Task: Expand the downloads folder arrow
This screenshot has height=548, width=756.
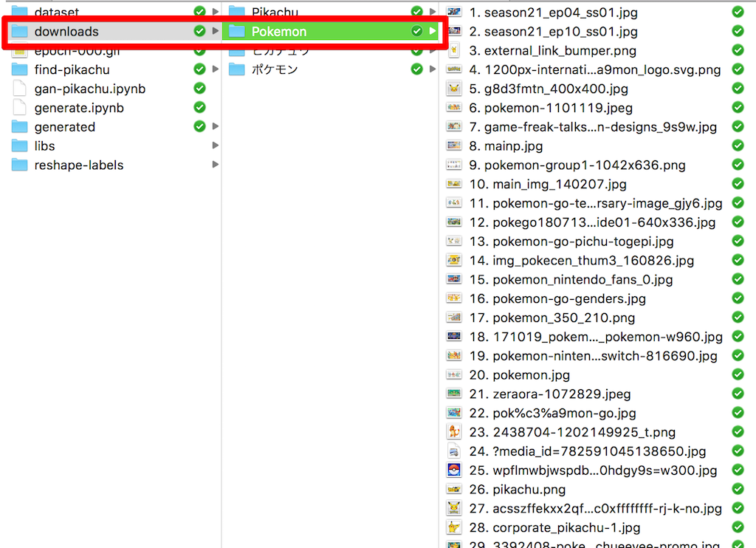Action: [215, 31]
